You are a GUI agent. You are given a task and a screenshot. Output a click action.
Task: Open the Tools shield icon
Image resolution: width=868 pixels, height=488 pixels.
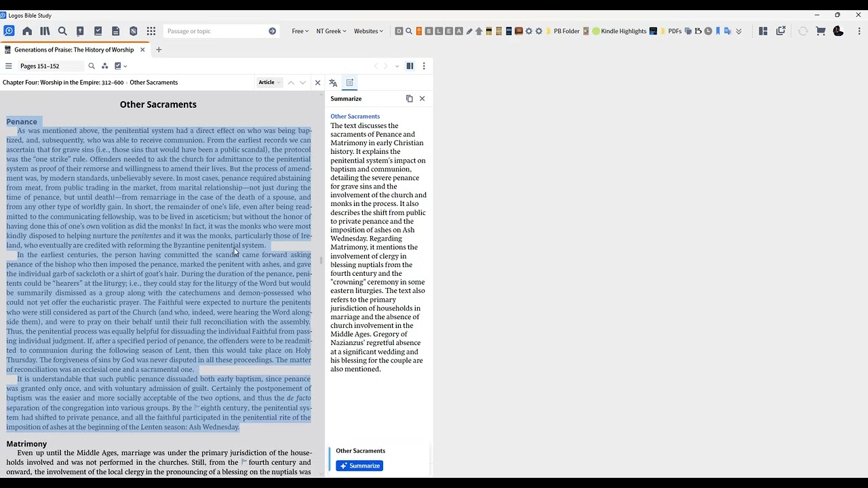(x=133, y=31)
